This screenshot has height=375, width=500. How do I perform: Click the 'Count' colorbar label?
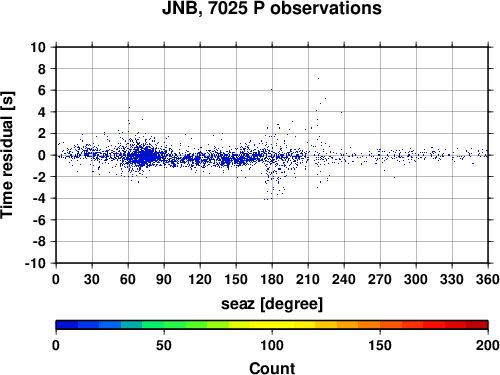pyautogui.click(x=272, y=368)
